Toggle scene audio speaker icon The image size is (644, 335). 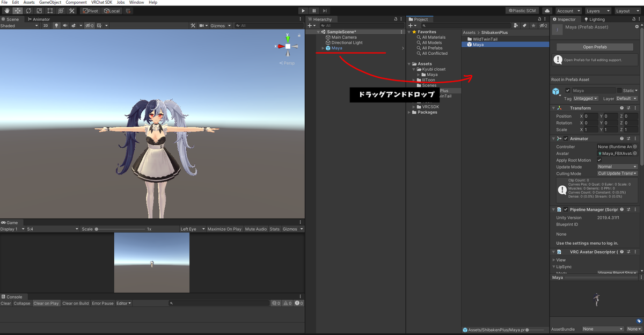(x=65, y=26)
